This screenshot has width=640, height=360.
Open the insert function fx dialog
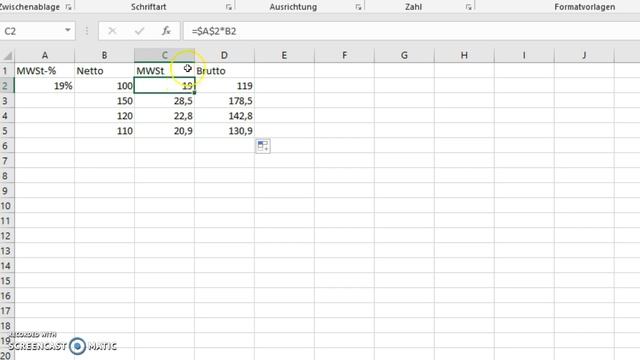(166, 31)
